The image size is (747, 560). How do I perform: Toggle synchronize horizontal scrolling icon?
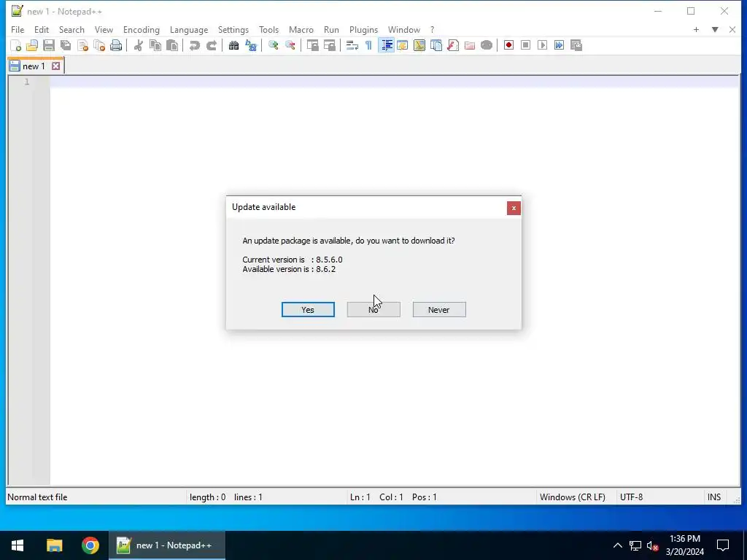tap(329, 45)
